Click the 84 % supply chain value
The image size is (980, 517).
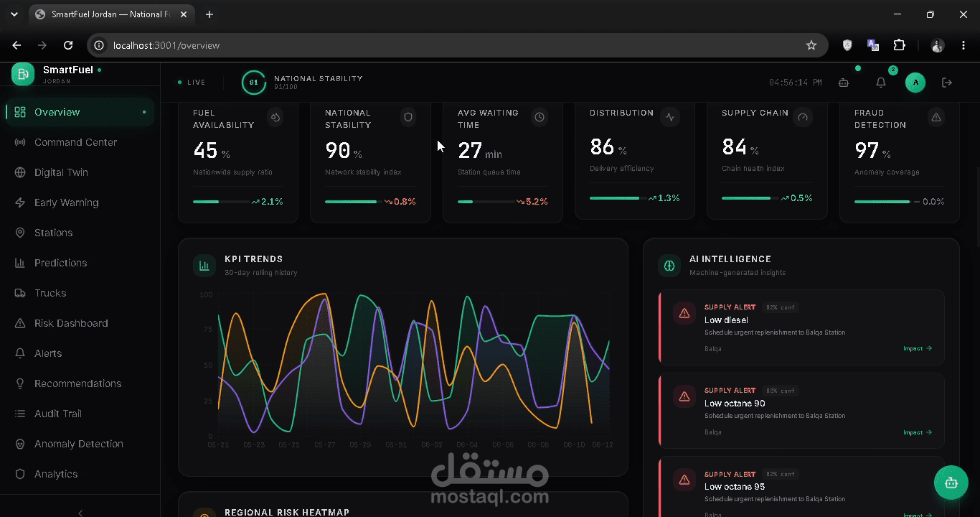[x=740, y=147]
